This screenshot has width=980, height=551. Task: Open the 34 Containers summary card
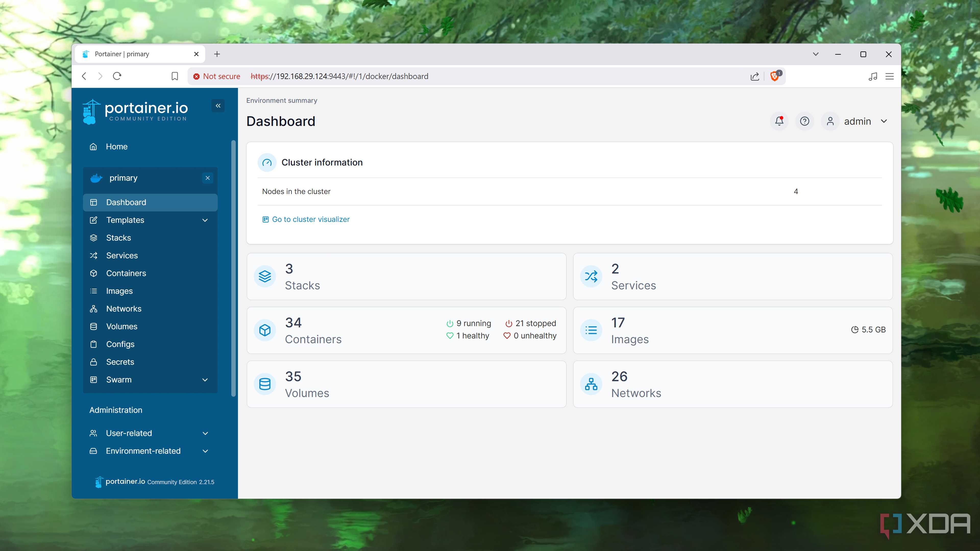point(406,330)
